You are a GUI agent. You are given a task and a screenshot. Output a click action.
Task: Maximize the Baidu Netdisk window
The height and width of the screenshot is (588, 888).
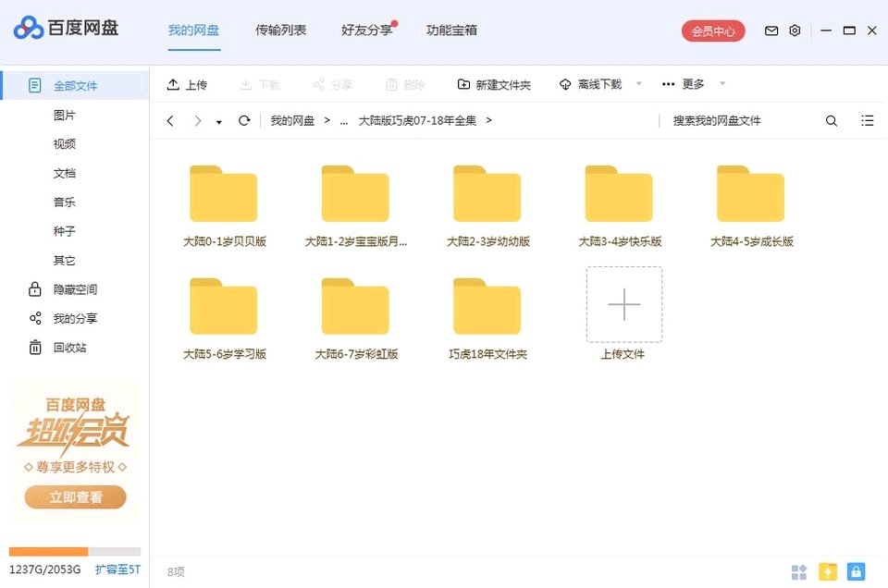click(849, 31)
